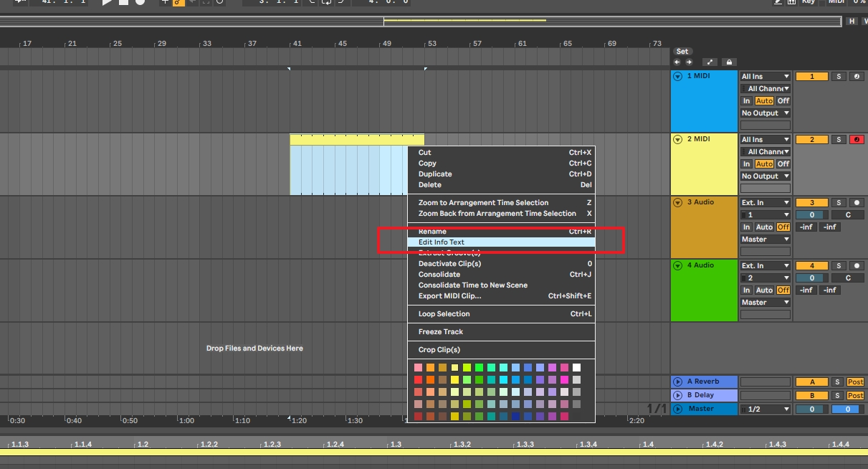Jump to the next locator arrow
868x469 pixels.
[690, 62]
